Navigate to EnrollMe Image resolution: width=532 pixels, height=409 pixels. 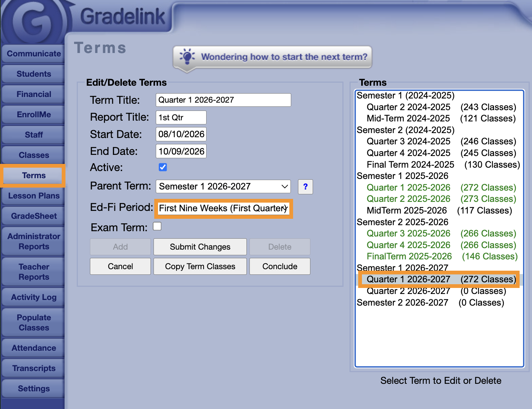pyautogui.click(x=33, y=115)
